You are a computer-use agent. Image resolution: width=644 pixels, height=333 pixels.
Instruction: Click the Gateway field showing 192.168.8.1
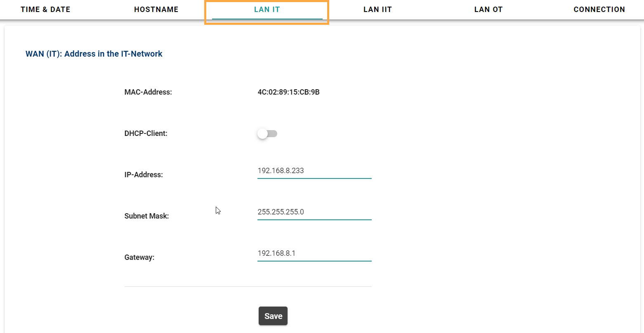pos(314,253)
